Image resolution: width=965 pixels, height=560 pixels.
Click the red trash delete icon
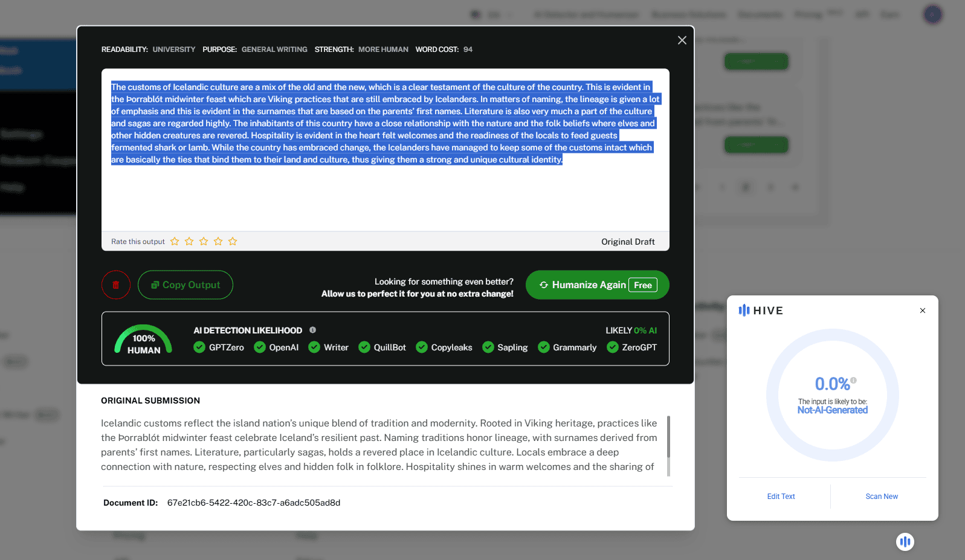click(x=116, y=285)
